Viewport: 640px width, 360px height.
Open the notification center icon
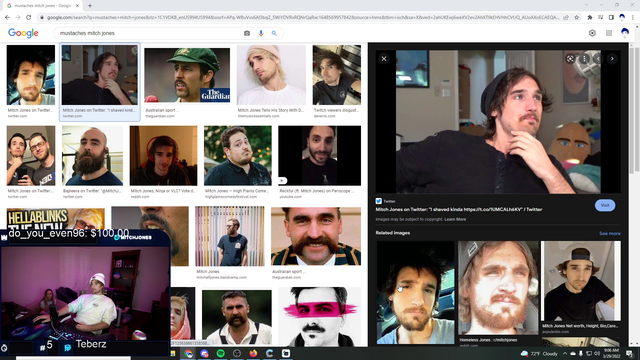click(629, 353)
